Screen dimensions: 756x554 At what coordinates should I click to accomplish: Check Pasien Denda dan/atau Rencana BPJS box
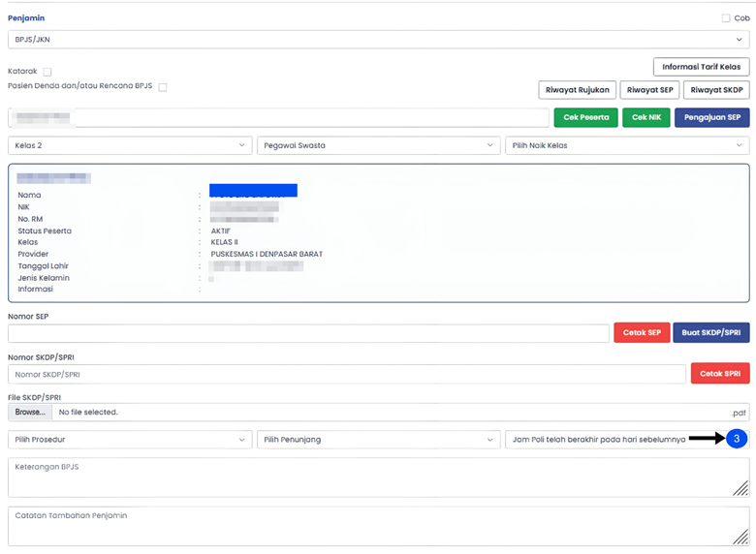(163, 87)
